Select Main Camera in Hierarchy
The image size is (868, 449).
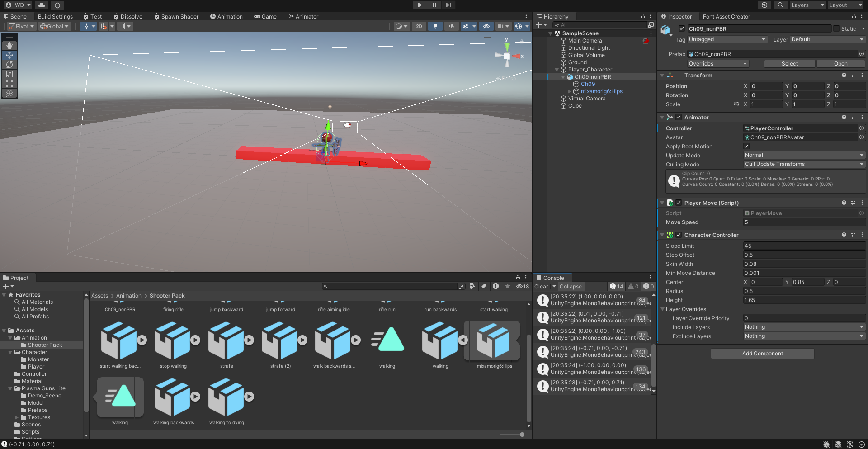tap(585, 41)
